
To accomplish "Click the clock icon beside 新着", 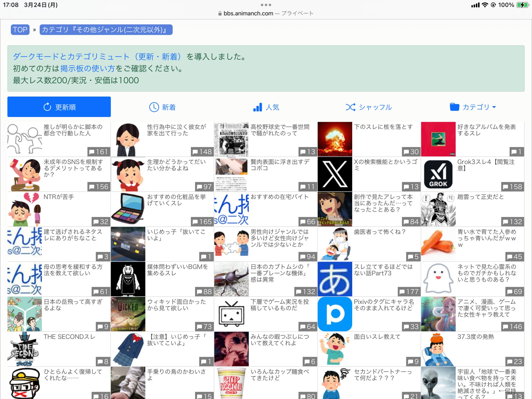I will click(x=154, y=107).
